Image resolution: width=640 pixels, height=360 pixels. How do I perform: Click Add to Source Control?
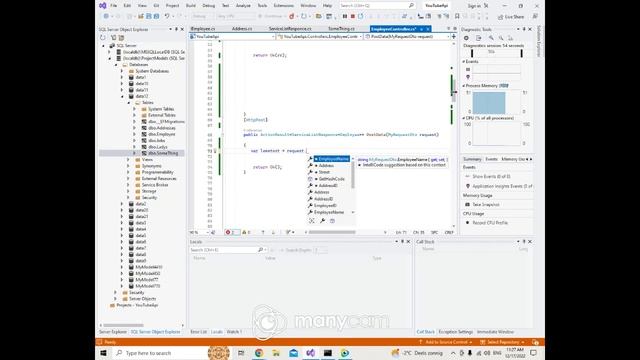coord(446,342)
